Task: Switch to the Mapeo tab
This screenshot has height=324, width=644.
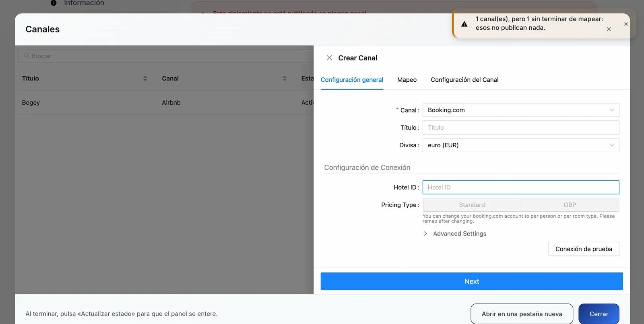Action: (x=407, y=80)
